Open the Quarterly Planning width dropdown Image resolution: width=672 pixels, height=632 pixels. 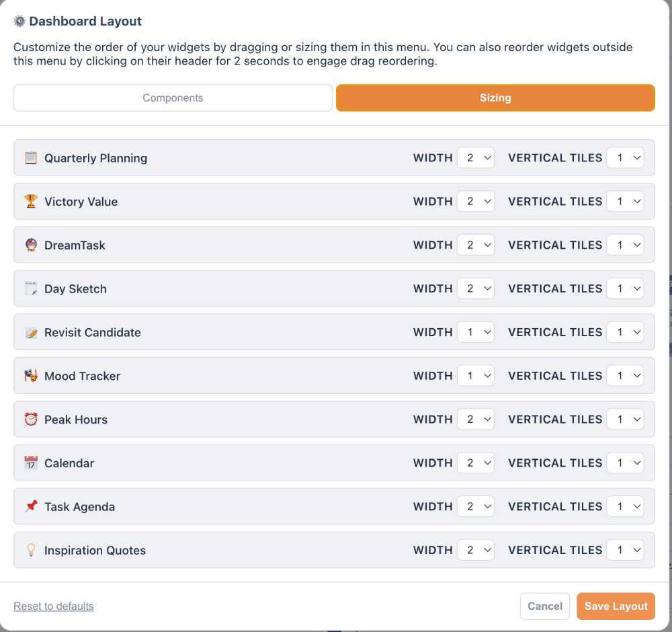pos(476,158)
